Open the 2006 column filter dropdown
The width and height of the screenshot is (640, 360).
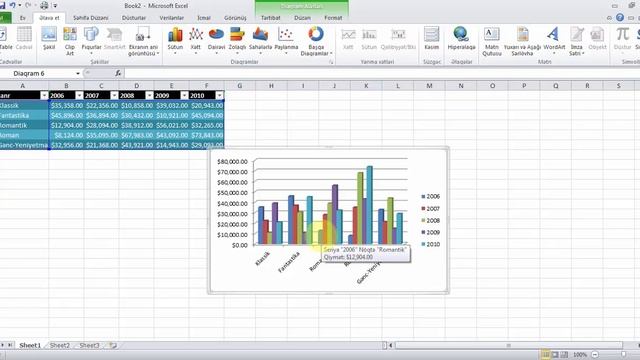[79, 96]
